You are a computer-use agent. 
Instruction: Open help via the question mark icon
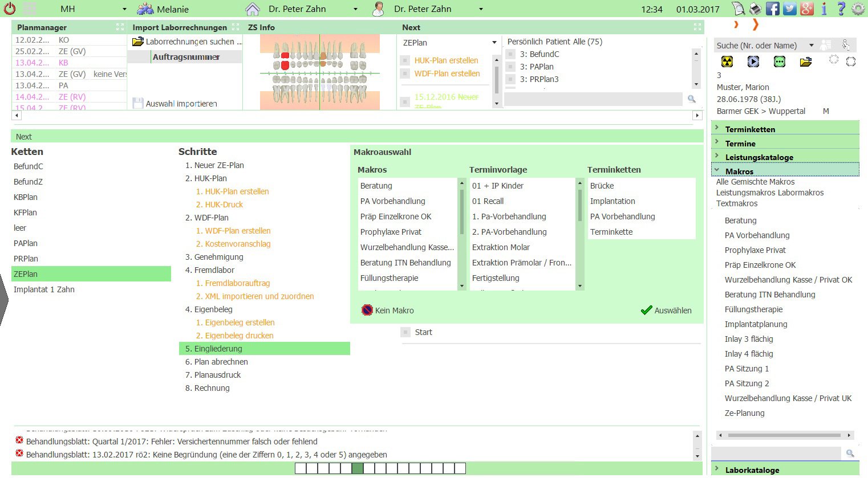(x=841, y=9)
